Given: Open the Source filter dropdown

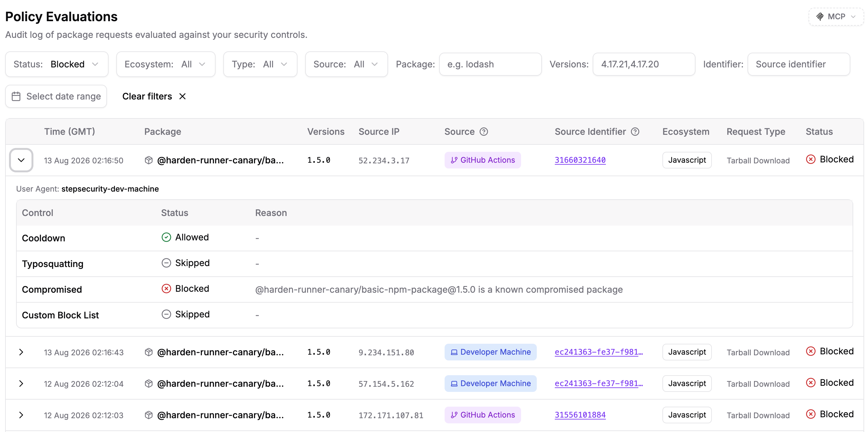Looking at the screenshot, I should click(346, 64).
